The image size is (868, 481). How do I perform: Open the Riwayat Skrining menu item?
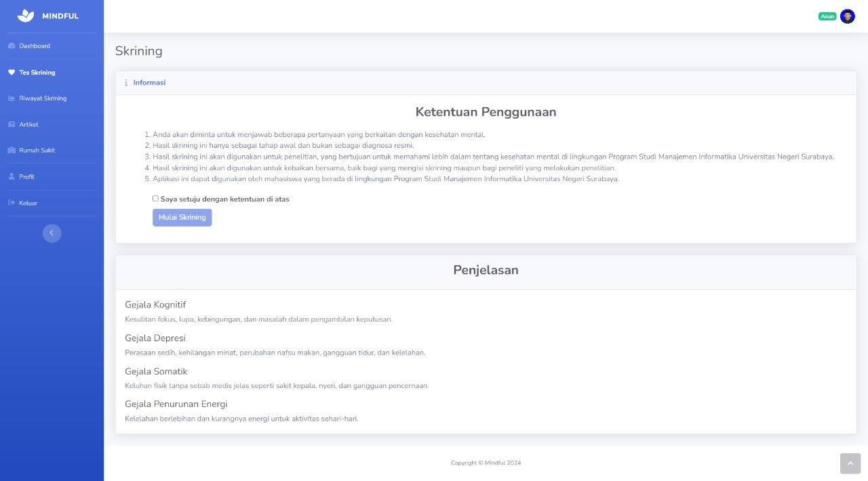43,98
